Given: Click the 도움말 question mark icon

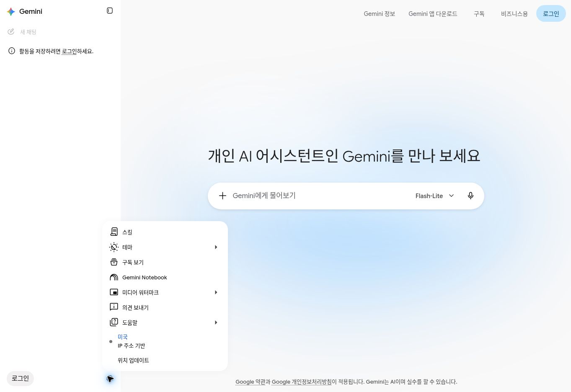Looking at the screenshot, I should (114, 322).
